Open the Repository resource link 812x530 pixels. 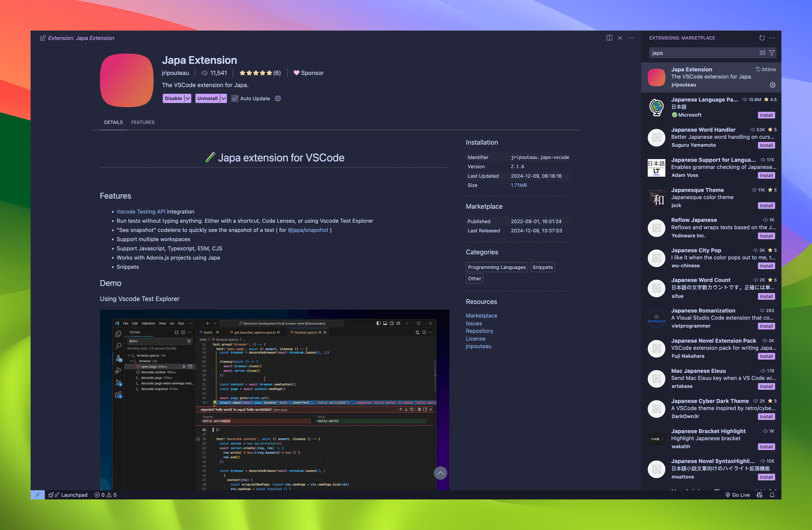point(479,331)
